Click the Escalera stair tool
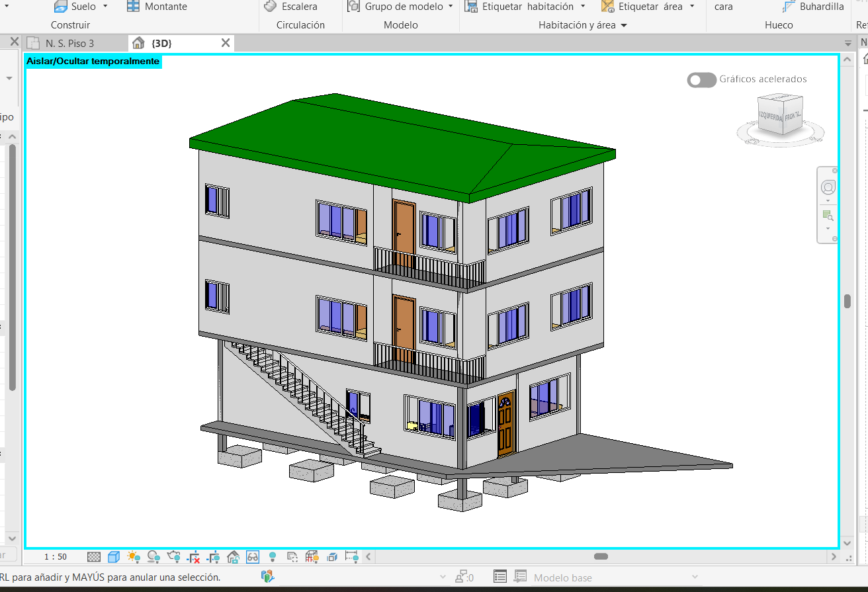The width and height of the screenshot is (868, 592). [x=290, y=7]
